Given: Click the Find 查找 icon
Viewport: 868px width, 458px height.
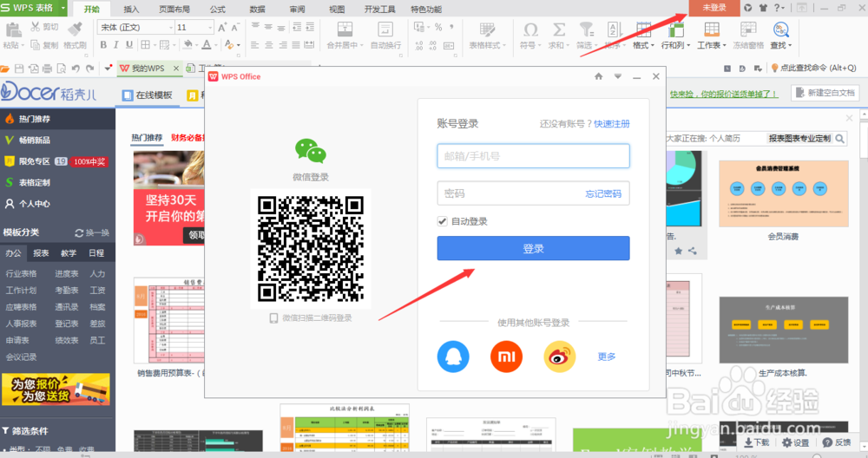Looking at the screenshot, I should tap(781, 29).
